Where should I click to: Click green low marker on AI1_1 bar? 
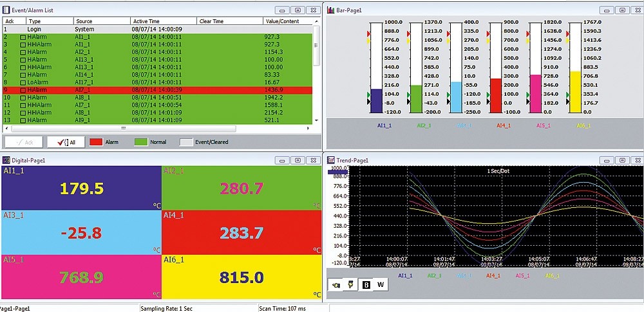[368, 95]
